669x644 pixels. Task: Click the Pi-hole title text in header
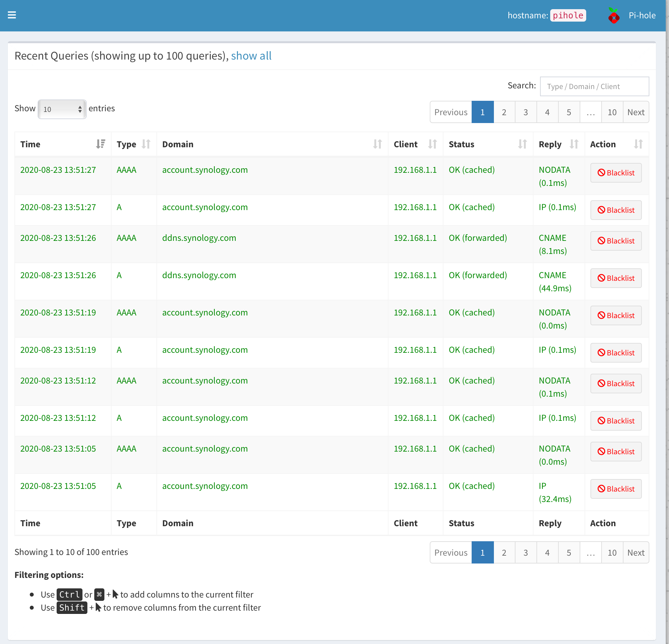(x=642, y=15)
